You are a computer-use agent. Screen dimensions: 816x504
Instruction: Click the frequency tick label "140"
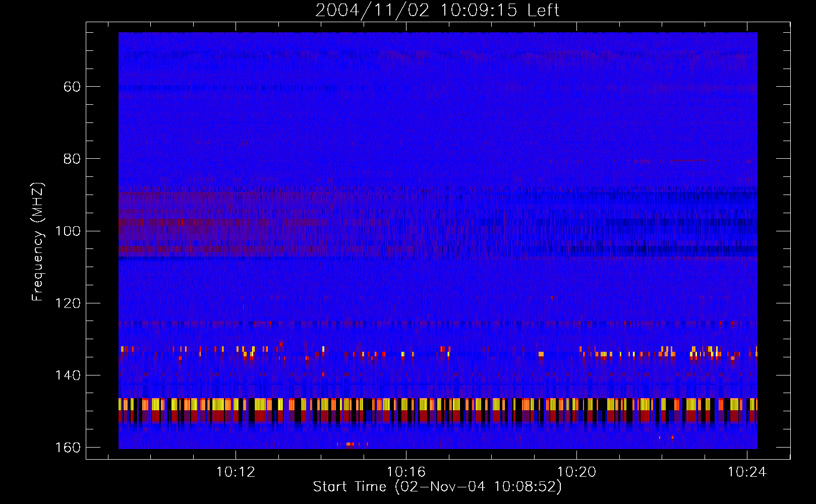coord(69,375)
